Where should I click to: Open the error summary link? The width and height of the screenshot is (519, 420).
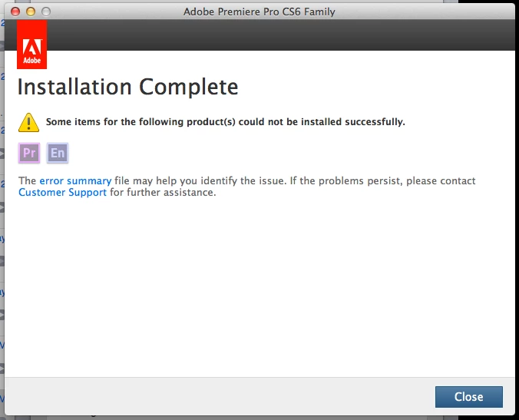(x=75, y=180)
